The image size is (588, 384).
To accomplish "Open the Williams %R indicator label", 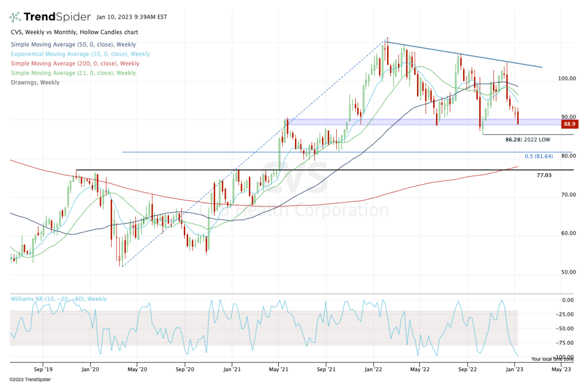I will [x=58, y=299].
